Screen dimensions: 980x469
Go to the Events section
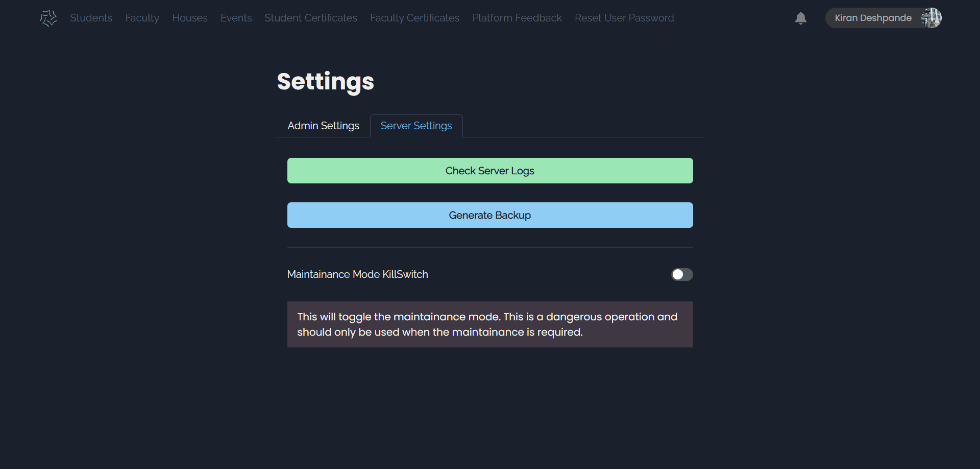pos(236,17)
